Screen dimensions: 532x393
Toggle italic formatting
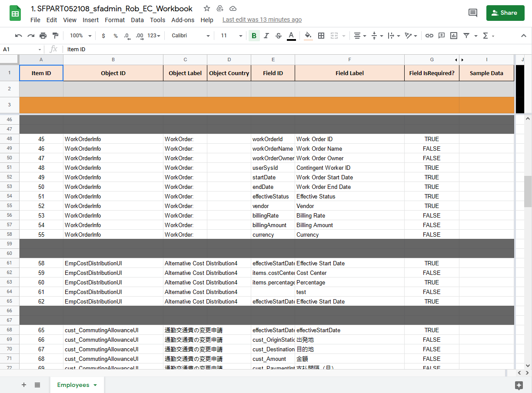[266, 36]
